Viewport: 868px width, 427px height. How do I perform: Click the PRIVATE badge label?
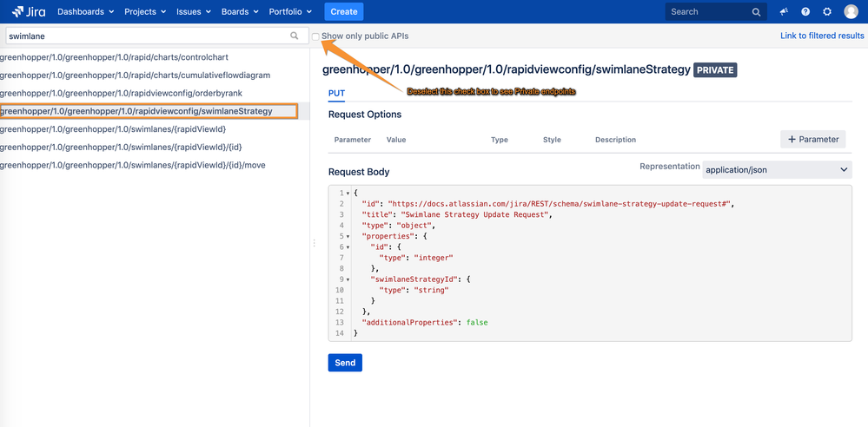(x=715, y=70)
